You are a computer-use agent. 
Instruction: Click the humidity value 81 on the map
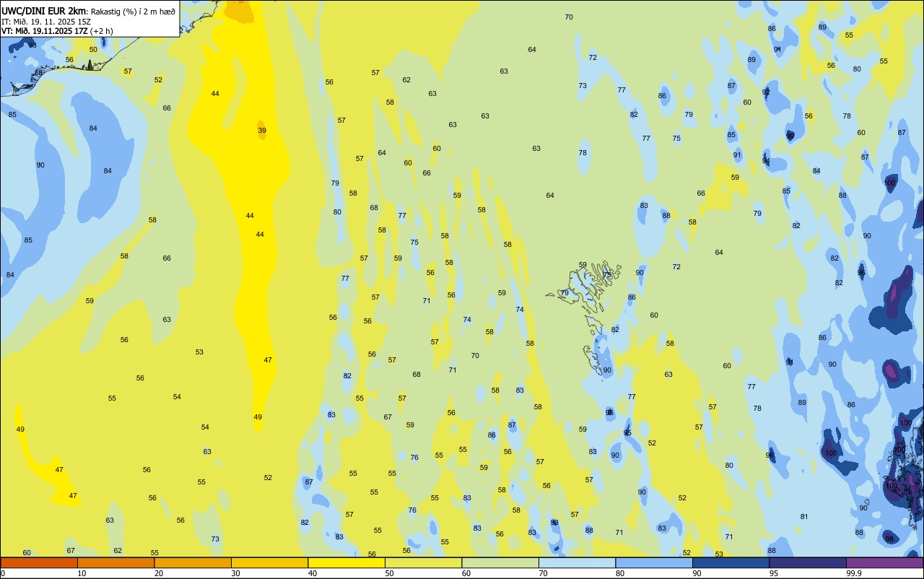pyautogui.click(x=804, y=516)
